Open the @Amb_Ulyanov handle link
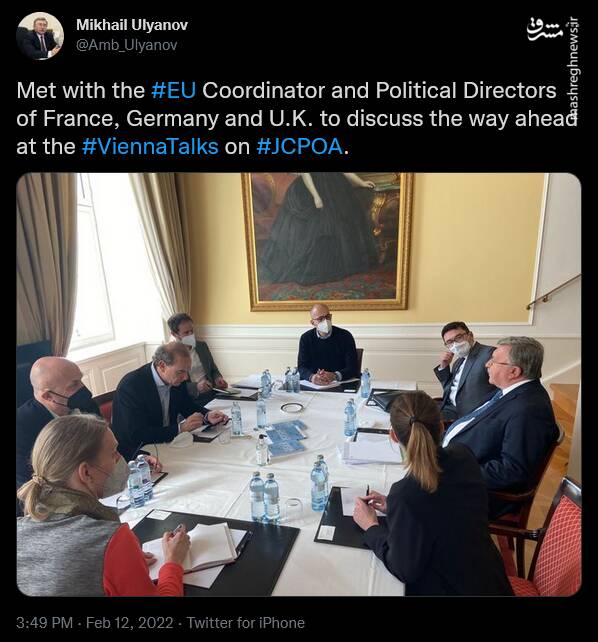This screenshot has height=642, width=598. click(126, 45)
